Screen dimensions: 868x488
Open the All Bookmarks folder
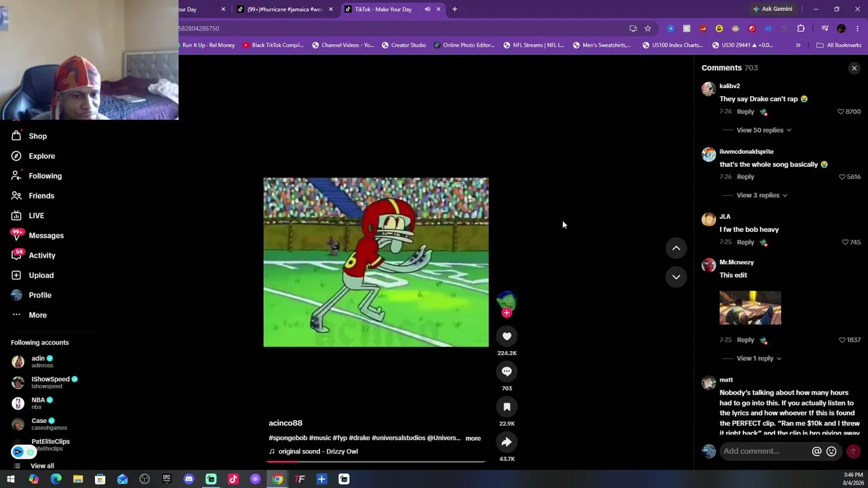pyautogui.click(x=839, y=45)
